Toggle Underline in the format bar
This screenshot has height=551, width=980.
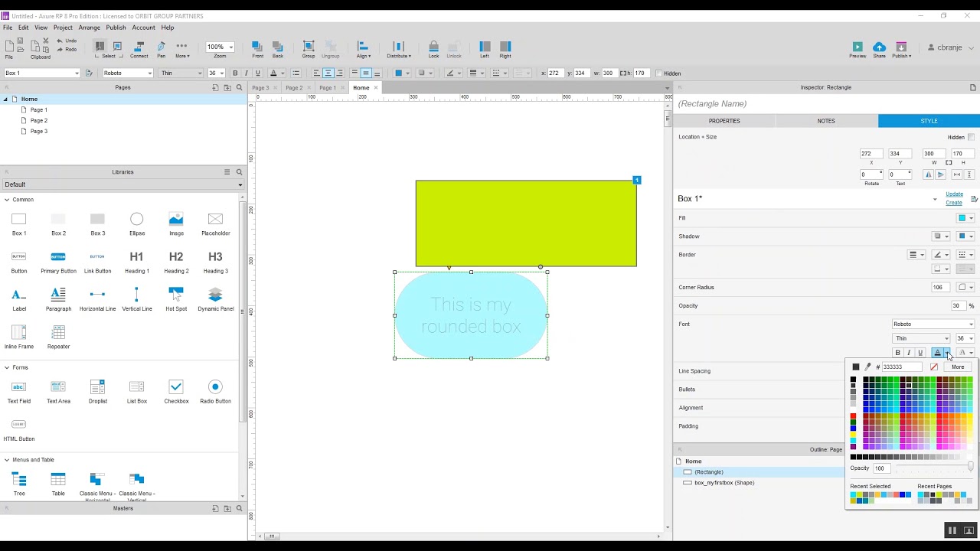pyautogui.click(x=258, y=73)
